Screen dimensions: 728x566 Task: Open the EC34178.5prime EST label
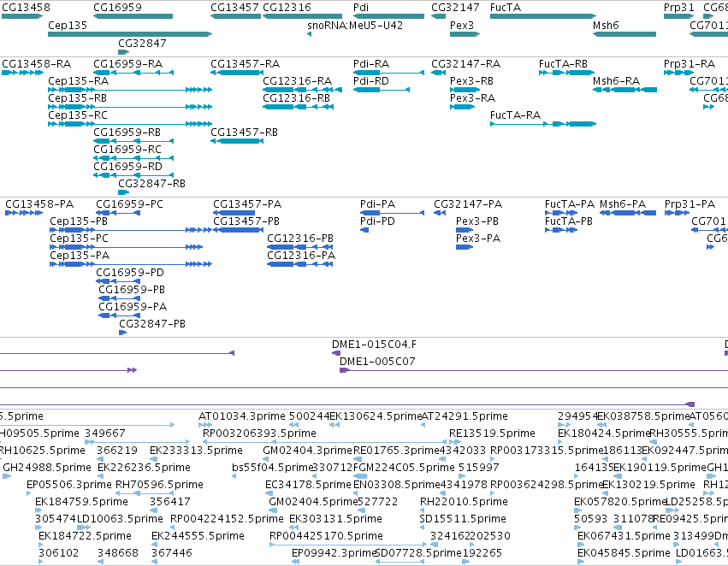tap(308, 485)
